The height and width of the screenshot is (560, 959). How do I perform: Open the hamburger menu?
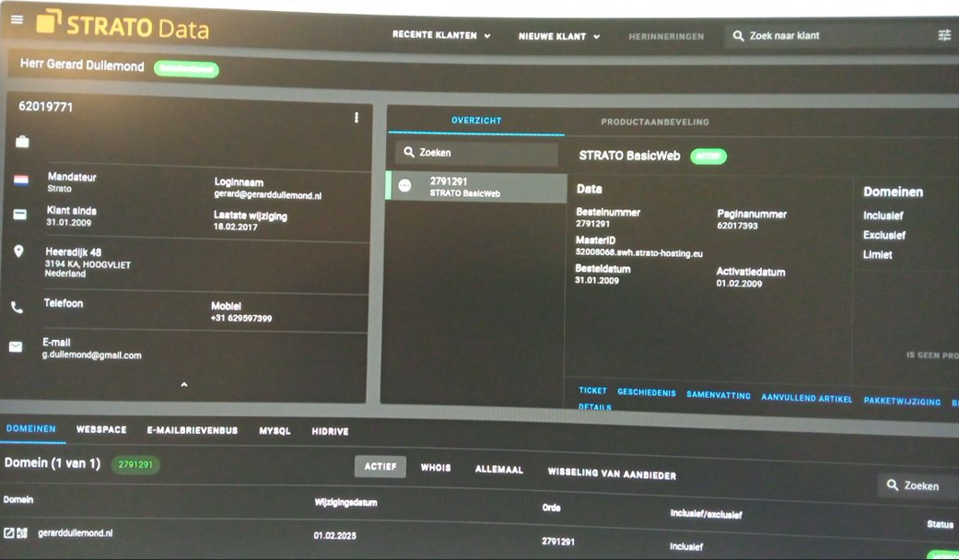tap(17, 19)
